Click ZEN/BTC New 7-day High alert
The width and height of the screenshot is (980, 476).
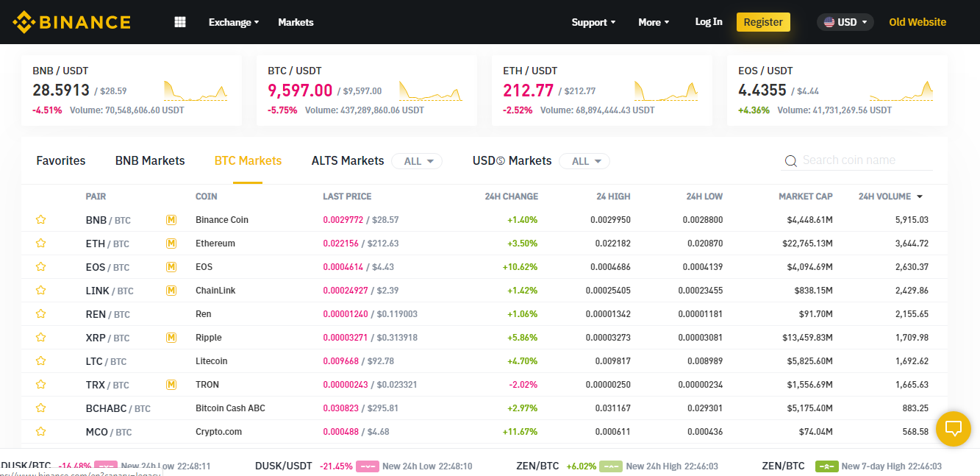point(852,466)
